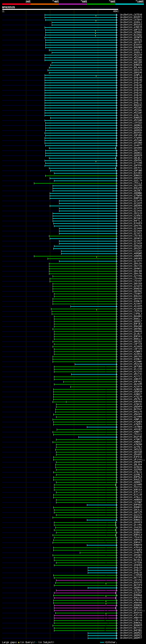146x644 pixels.
Task: Select the UniRef100_Q6DMZ2 label
Action: 131,633
